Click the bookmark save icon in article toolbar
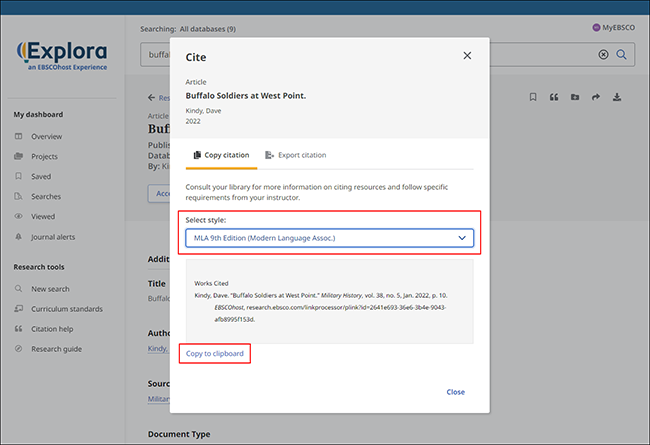The image size is (650, 445). coord(533,97)
